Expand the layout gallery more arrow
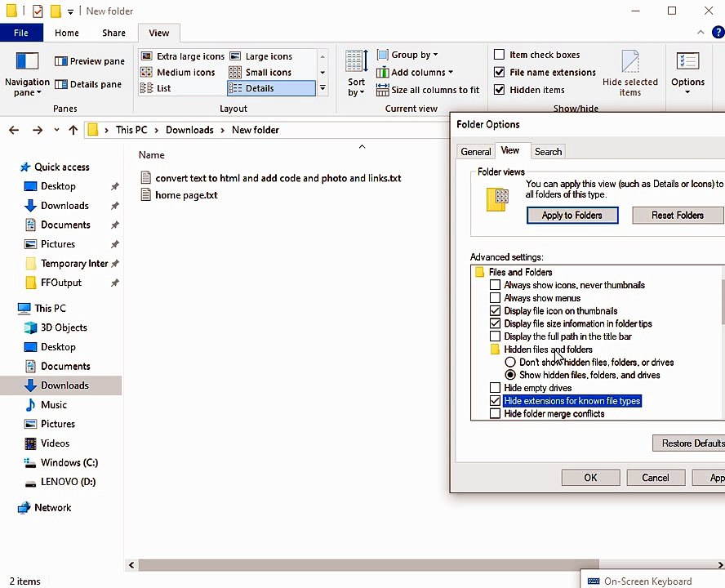 [x=322, y=88]
